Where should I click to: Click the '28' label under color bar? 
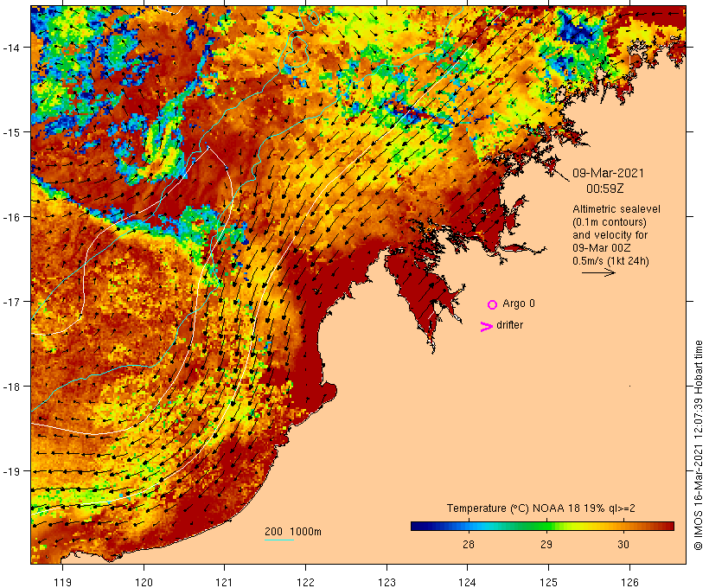click(469, 544)
